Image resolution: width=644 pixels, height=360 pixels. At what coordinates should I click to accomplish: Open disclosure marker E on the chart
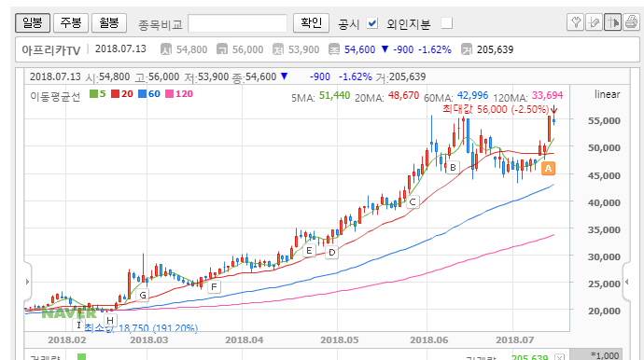(309, 250)
